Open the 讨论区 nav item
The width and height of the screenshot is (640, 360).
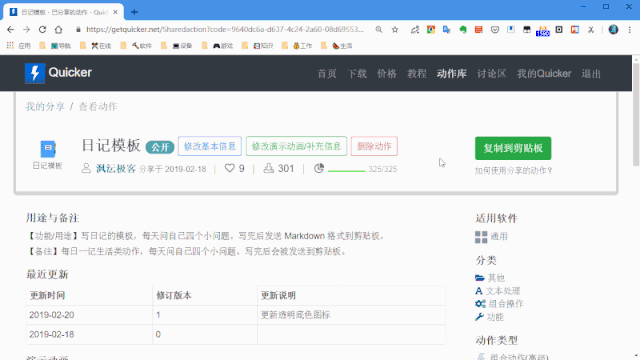pos(491,73)
